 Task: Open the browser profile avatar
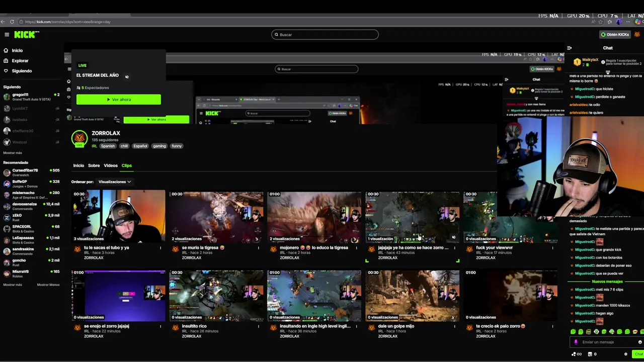coord(619,22)
